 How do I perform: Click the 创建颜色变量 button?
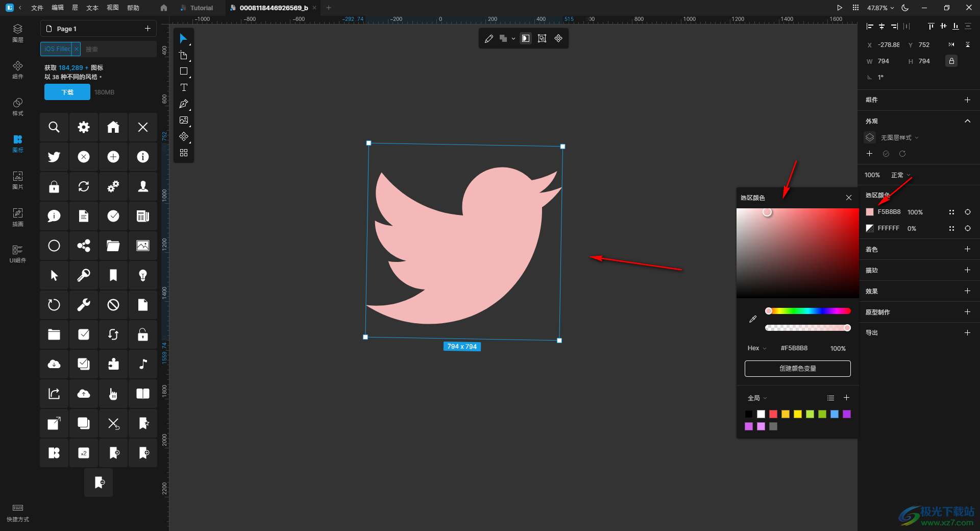797,369
